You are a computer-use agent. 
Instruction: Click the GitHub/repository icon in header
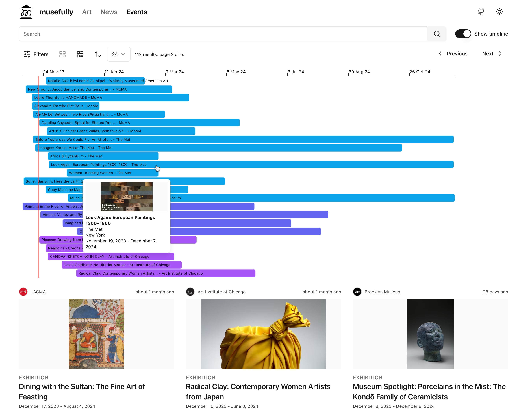pyautogui.click(x=481, y=12)
